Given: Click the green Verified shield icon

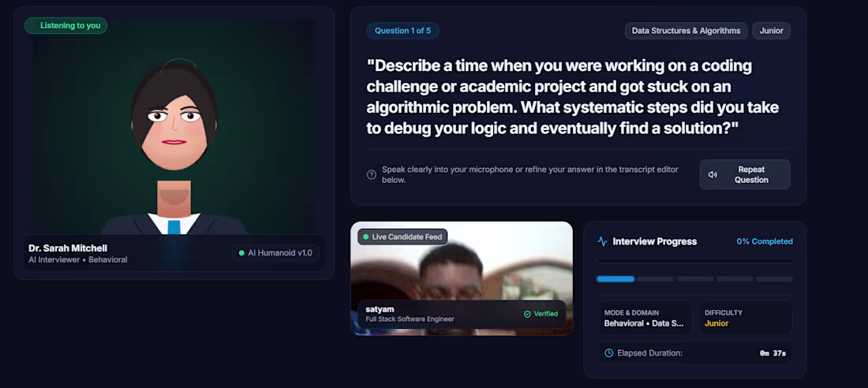Looking at the screenshot, I should coord(528,314).
